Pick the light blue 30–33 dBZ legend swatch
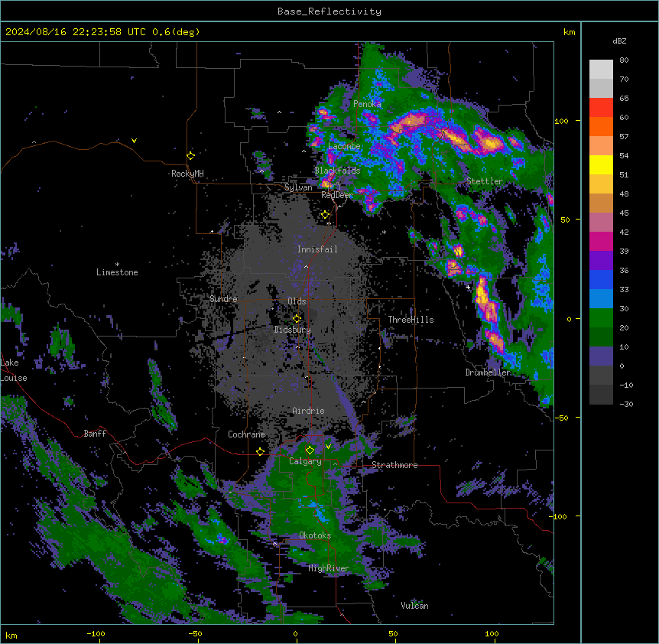659x644 pixels. pos(601,299)
